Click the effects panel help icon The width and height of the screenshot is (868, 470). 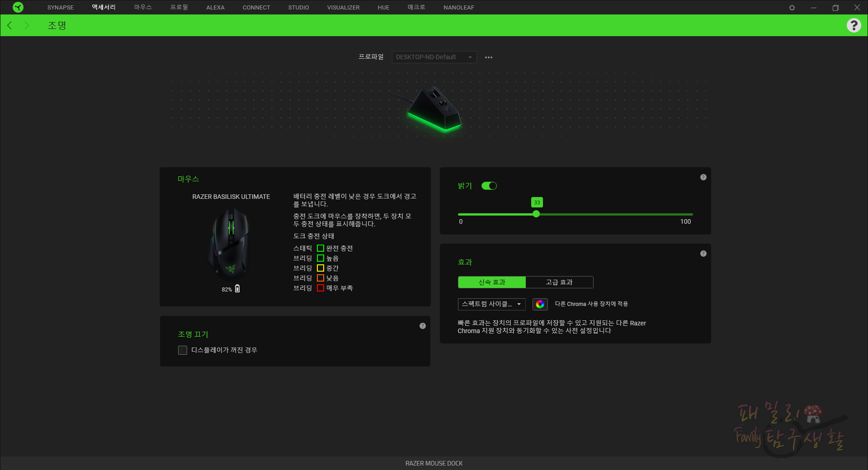point(703,254)
